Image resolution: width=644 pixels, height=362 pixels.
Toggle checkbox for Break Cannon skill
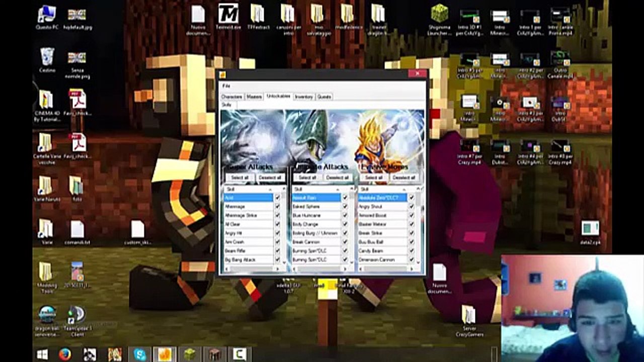point(345,242)
